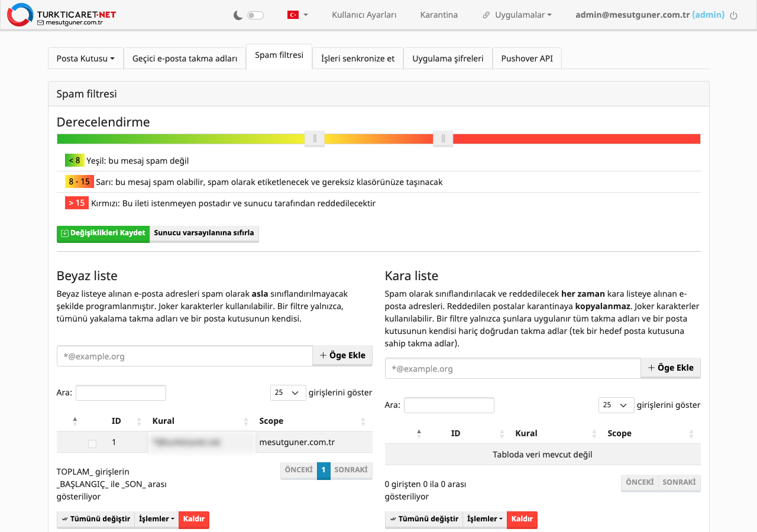The height and width of the screenshot is (532, 757).
Task: Sort Kara liste by Scope column
Action: point(651,433)
